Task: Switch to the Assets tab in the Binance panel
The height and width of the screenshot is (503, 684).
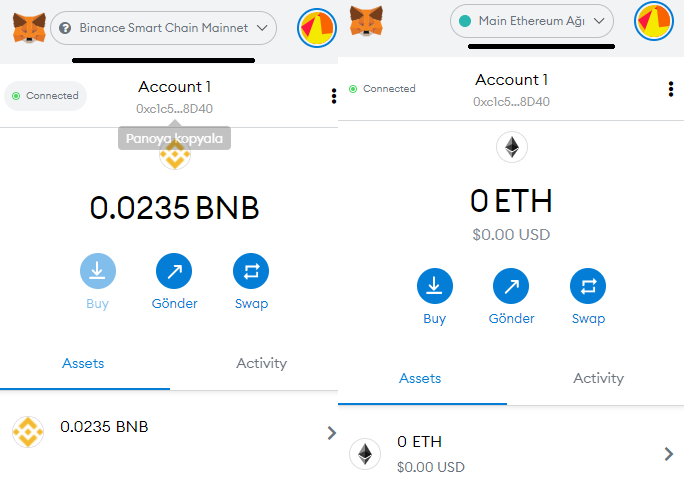Action: 83,363
